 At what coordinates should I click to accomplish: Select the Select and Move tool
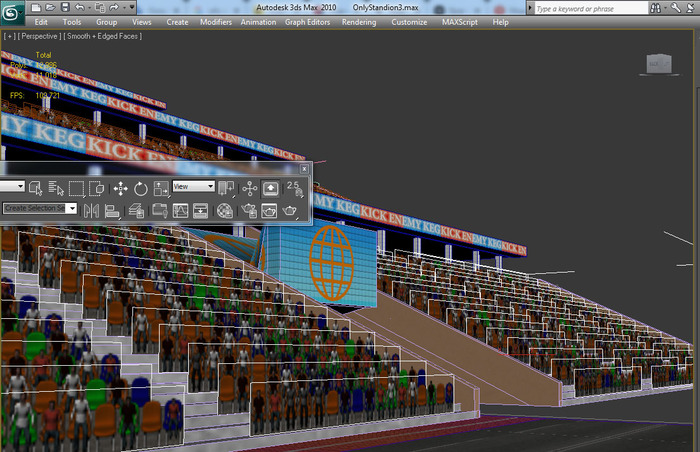pos(120,187)
